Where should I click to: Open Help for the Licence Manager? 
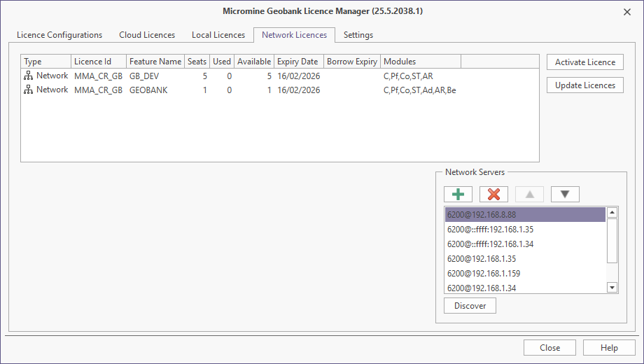tap(609, 348)
